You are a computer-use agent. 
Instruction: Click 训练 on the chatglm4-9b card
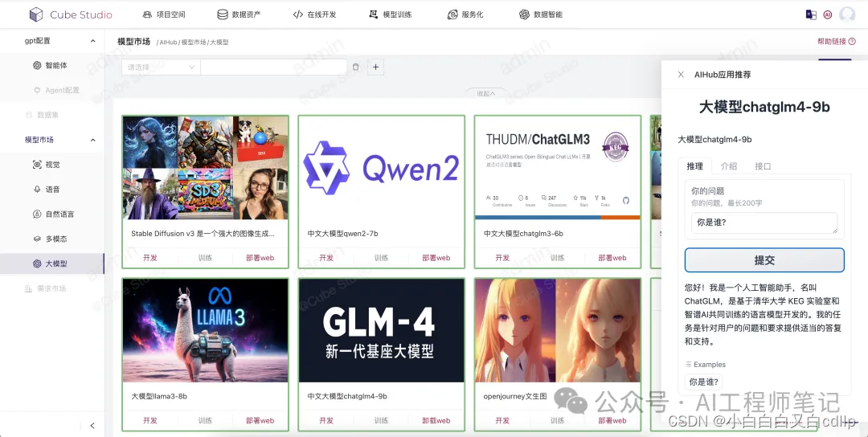pos(382,420)
